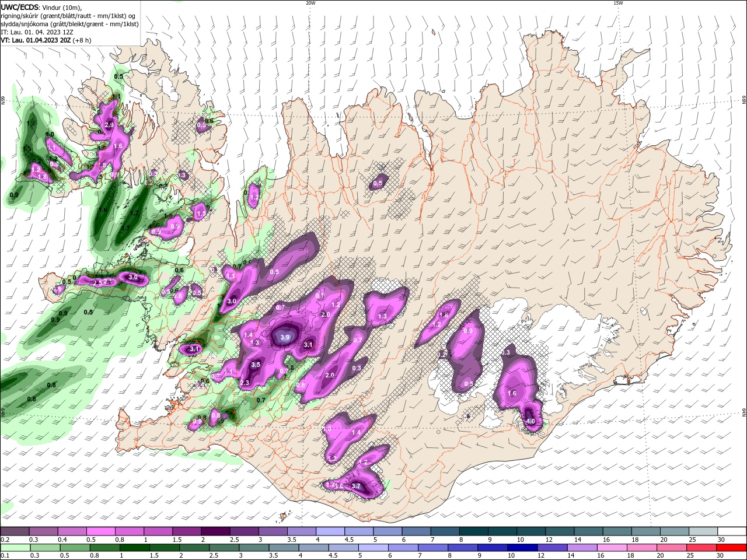Click the white swatch after 30 in the snow legend
The height and width of the screenshot is (560, 747).
(x=732, y=531)
